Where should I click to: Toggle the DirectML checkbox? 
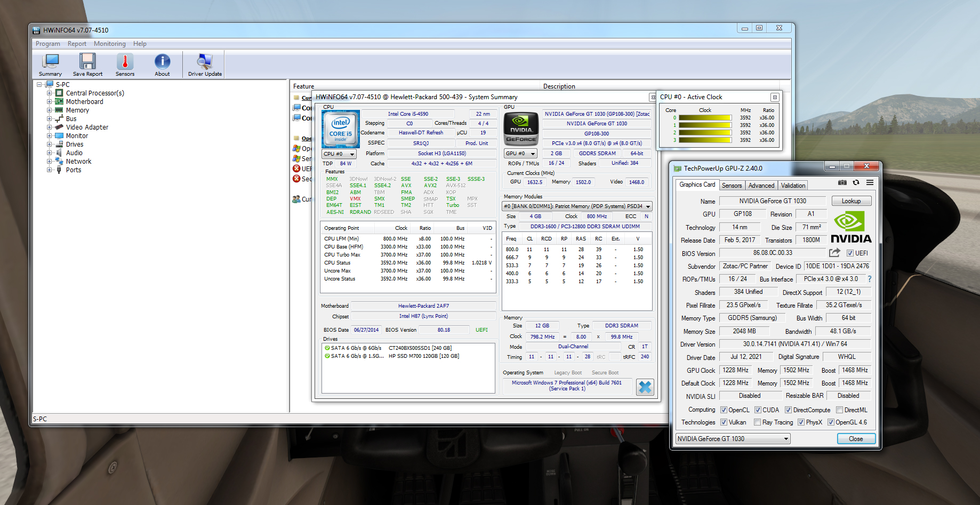(839, 410)
